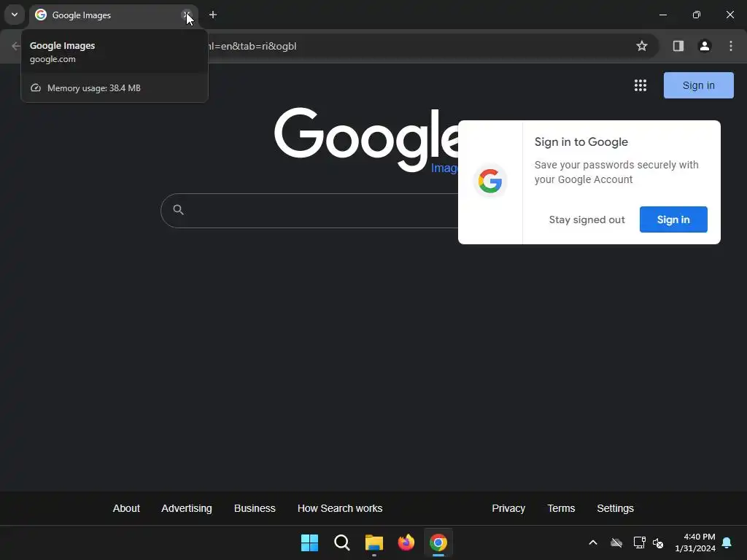747x560 pixels.
Task: Minimize the Chrome window
Action: pos(662,15)
